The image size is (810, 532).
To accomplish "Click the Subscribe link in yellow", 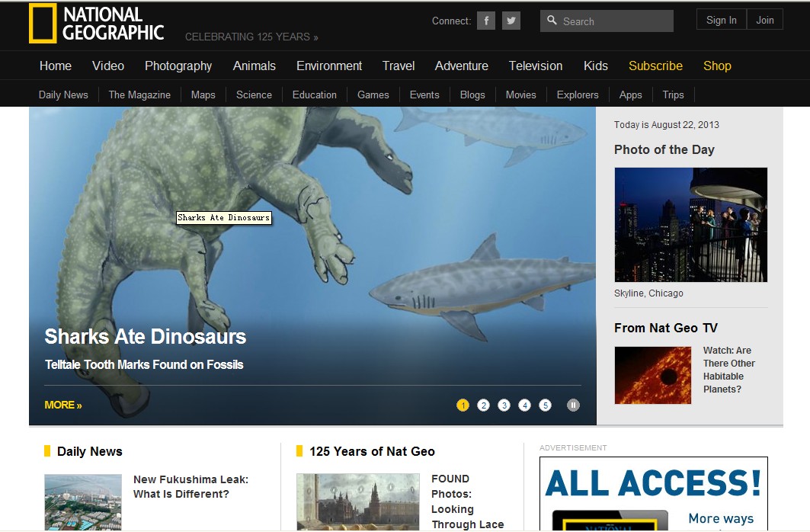I will [655, 66].
